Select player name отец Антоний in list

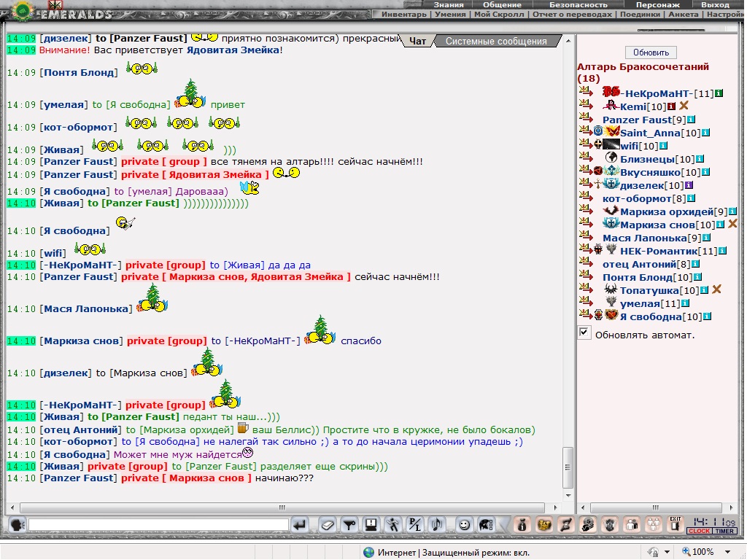click(639, 264)
